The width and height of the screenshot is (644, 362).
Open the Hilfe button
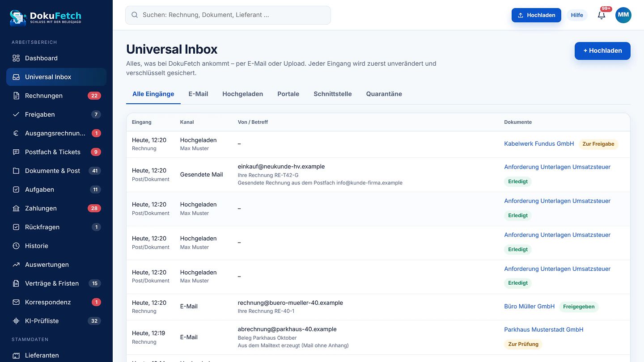pyautogui.click(x=577, y=15)
